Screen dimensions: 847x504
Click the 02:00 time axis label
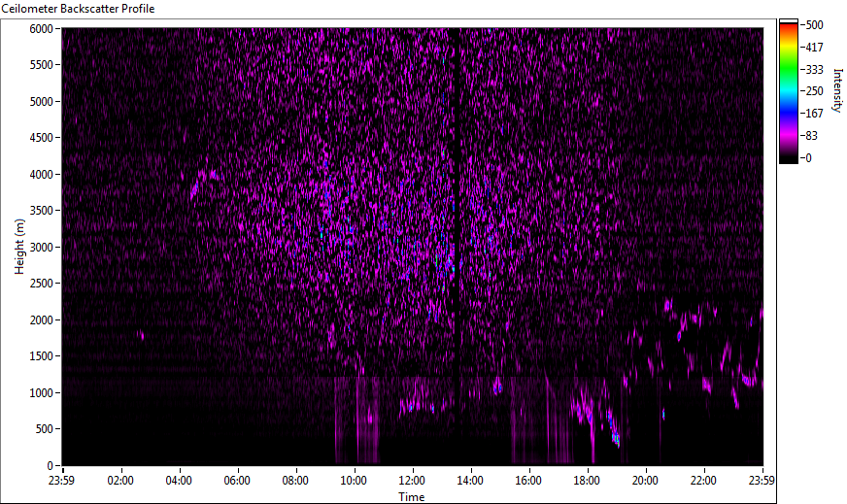click(119, 481)
